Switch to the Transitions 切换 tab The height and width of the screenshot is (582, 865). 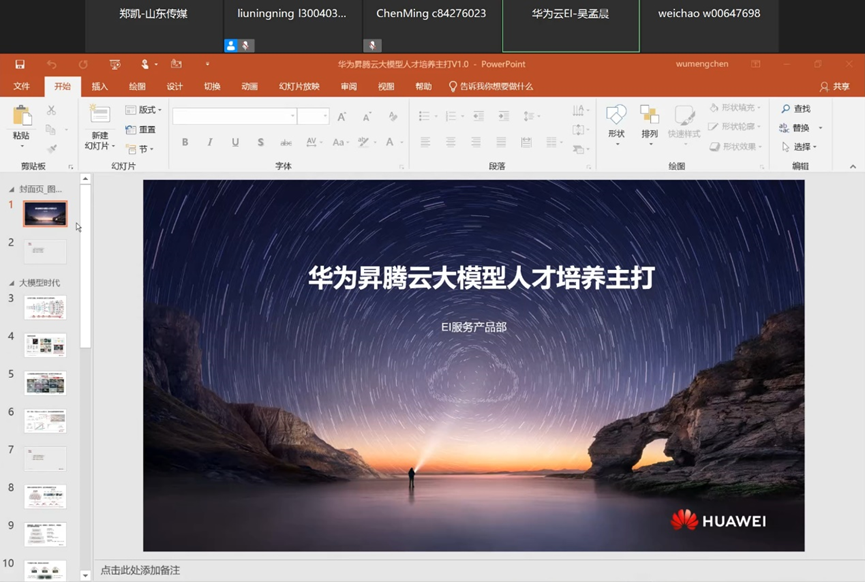[212, 87]
